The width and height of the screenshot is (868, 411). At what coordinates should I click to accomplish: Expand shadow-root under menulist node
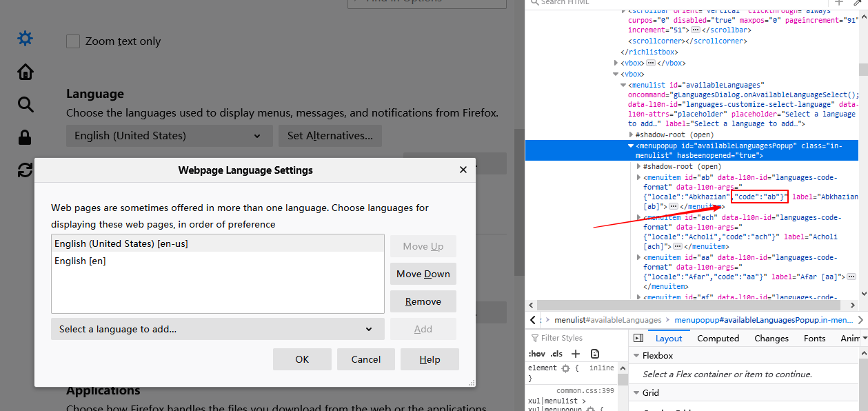point(631,134)
